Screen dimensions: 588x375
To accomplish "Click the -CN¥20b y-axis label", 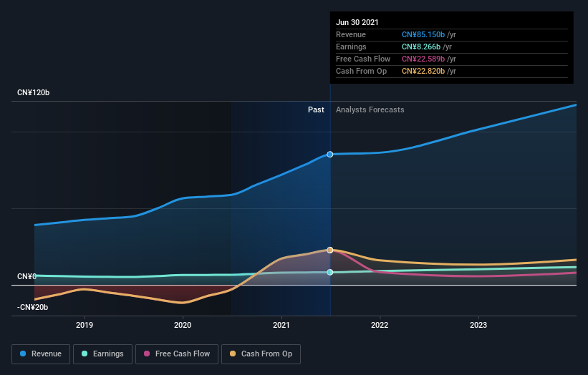I will click(x=33, y=307).
